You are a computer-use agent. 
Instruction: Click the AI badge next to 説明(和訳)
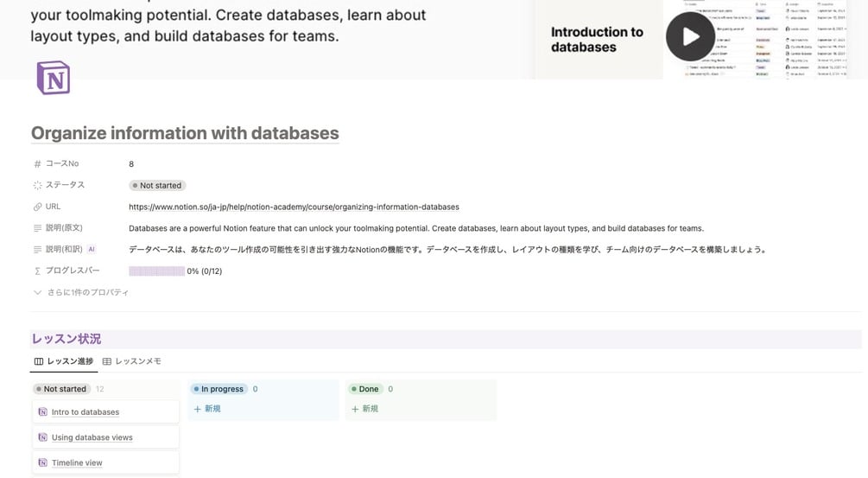tap(92, 250)
